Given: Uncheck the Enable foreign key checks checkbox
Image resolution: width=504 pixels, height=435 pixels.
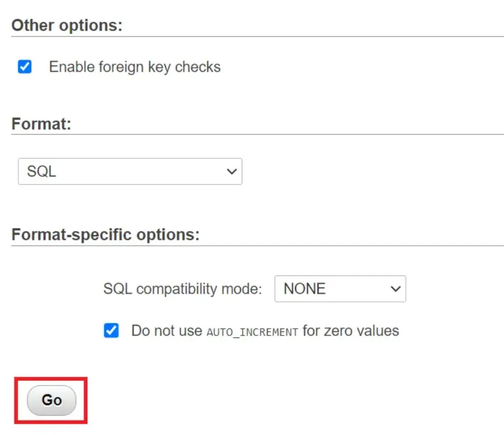Looking at the screenshot, I should pos(24,67).
